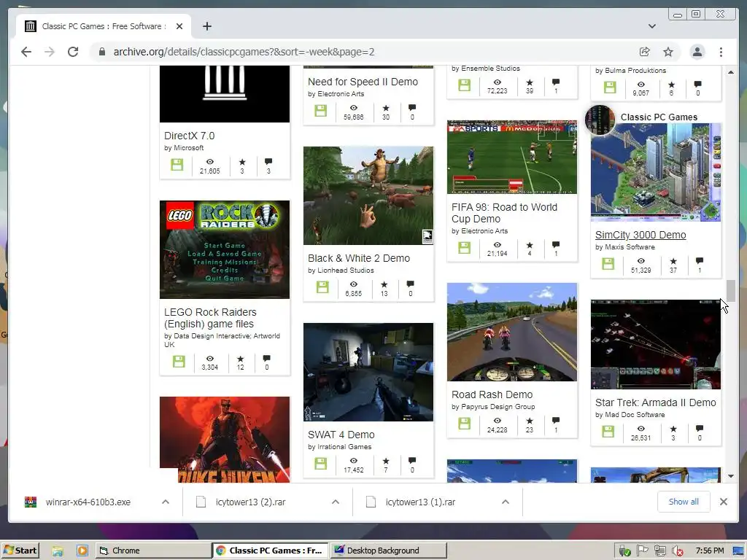Click the Road Rash screenshot thumbnail
This screenshot has width=747, height=560.
coord(511,332)
